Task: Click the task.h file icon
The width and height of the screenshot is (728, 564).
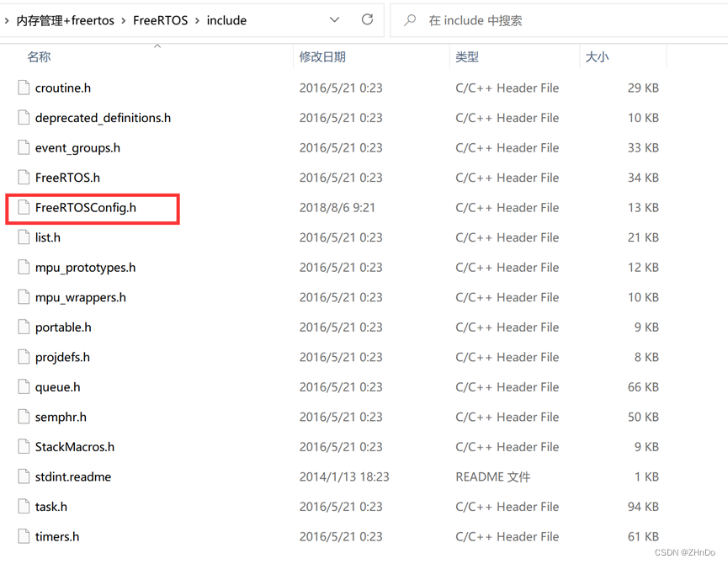Action: click(x=24, y=507)
